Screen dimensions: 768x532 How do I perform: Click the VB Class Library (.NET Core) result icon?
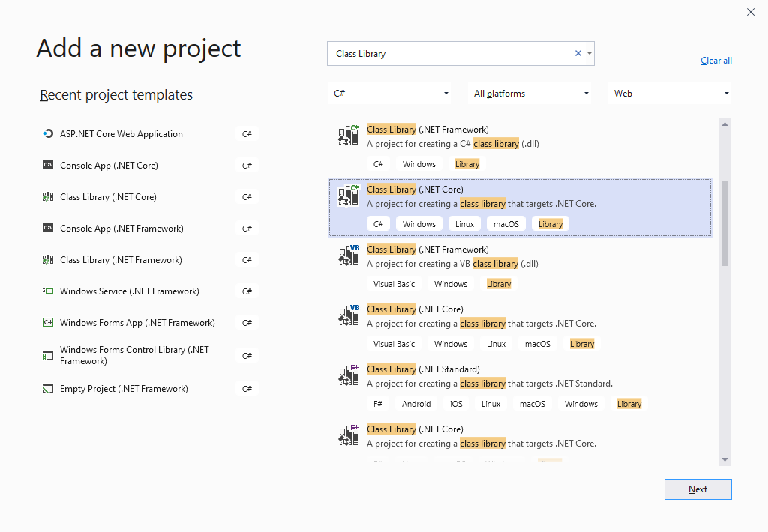pos(349,315)
